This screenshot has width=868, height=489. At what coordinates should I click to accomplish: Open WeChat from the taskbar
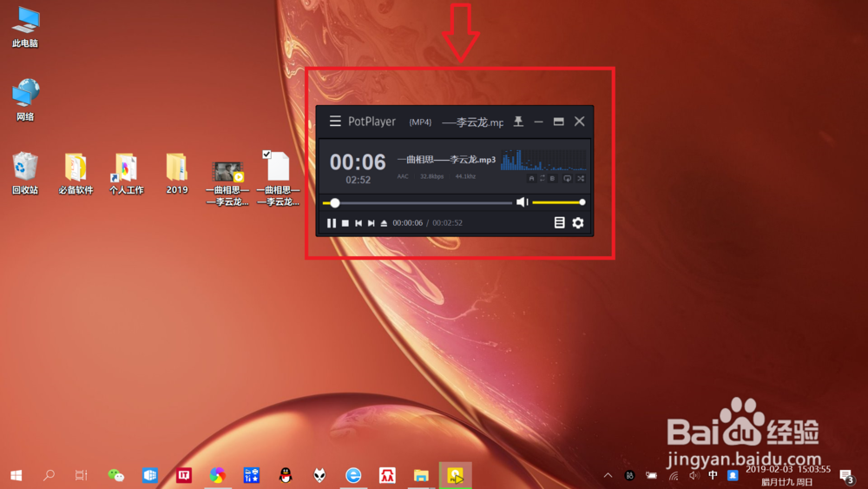click(x=115, y=475)
